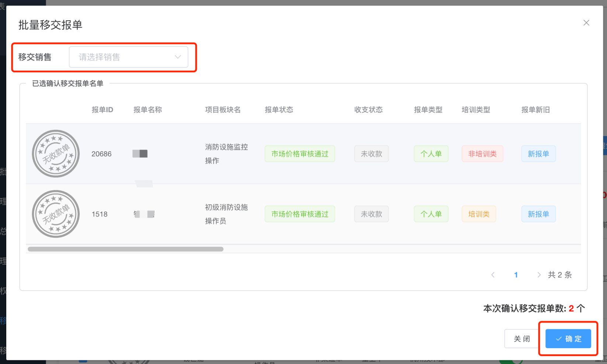The image size is (607, 364).
Task: Go to next page arrow in pagination
Action: click(539, 275)
